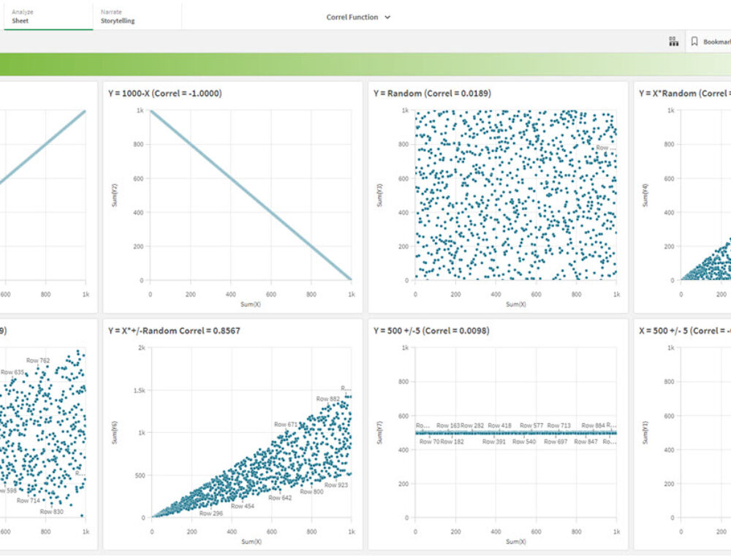The height and width of the screenshot is (560, 731).
Task: Open the sheet overview grid icon
Action: (674, 42)
